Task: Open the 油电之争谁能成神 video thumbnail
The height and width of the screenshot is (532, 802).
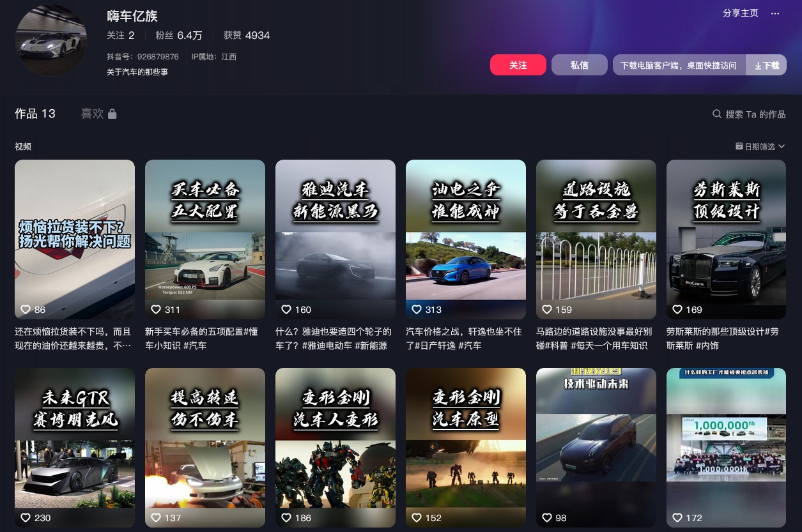Action: 466,239
